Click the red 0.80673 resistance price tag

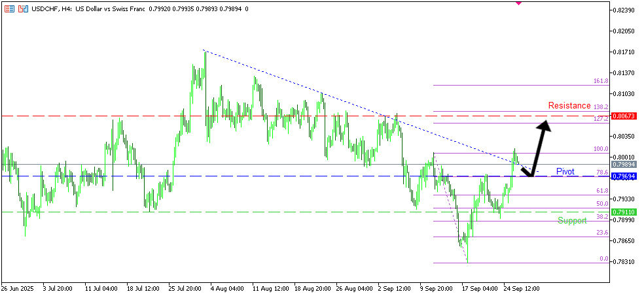pyautogui.click(x=623, y=116)
